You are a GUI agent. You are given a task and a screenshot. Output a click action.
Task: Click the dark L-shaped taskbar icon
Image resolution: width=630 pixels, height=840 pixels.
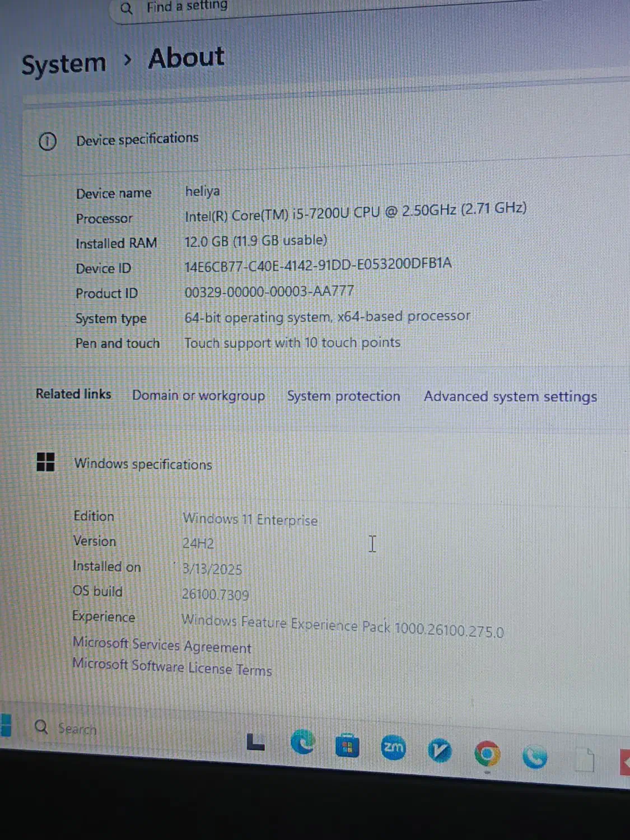click(255, 742)
